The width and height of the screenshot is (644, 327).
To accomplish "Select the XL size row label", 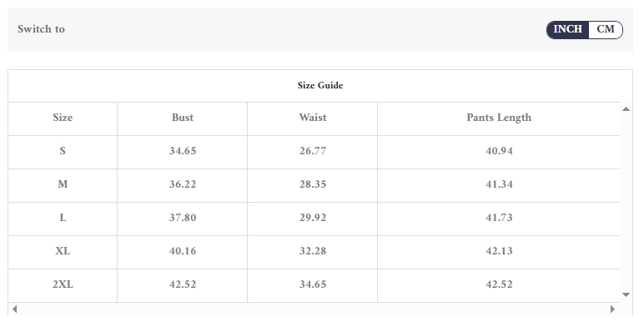I will [x=63, y=251].
